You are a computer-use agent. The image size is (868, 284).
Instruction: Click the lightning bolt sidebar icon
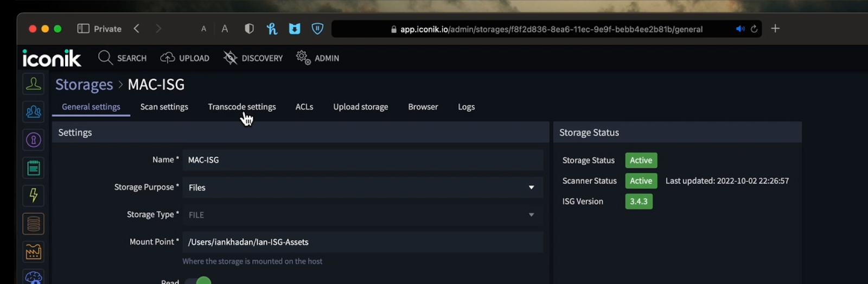tap(33, 195)
